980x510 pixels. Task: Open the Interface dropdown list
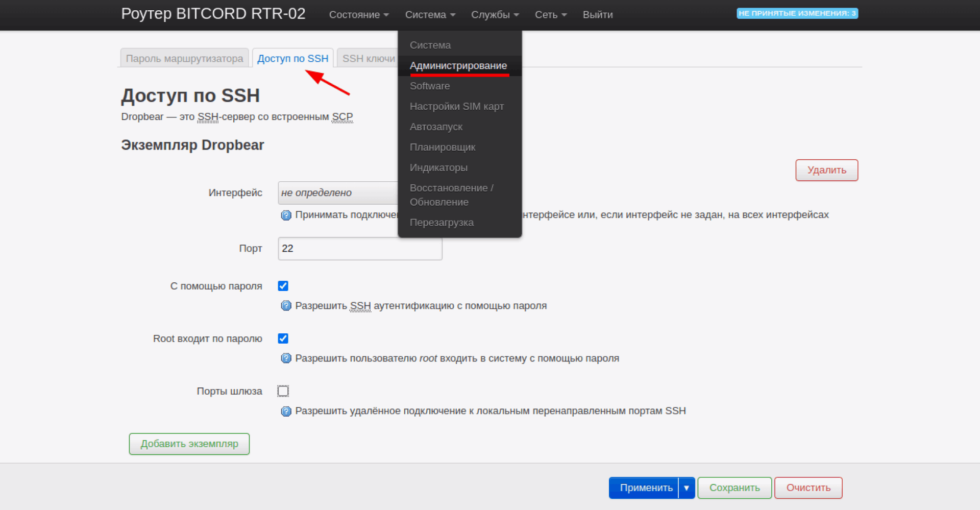338,193
